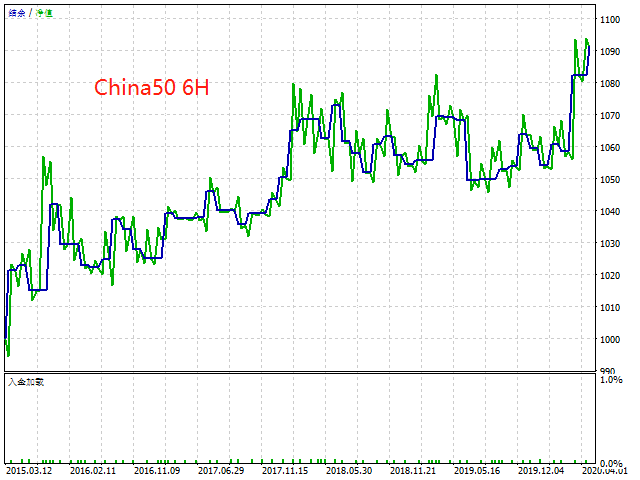The height and width of the screenshot is (480, 640).
Task: Click the 1070 value on price axis
Action: pos(610,116)
